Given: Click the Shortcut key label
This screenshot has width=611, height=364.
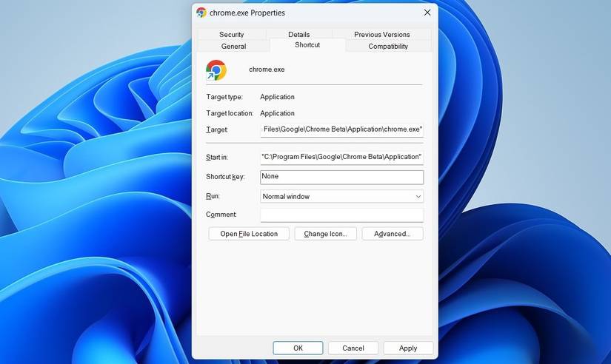Looking at the screenshot, I should [x=225, y=177].
